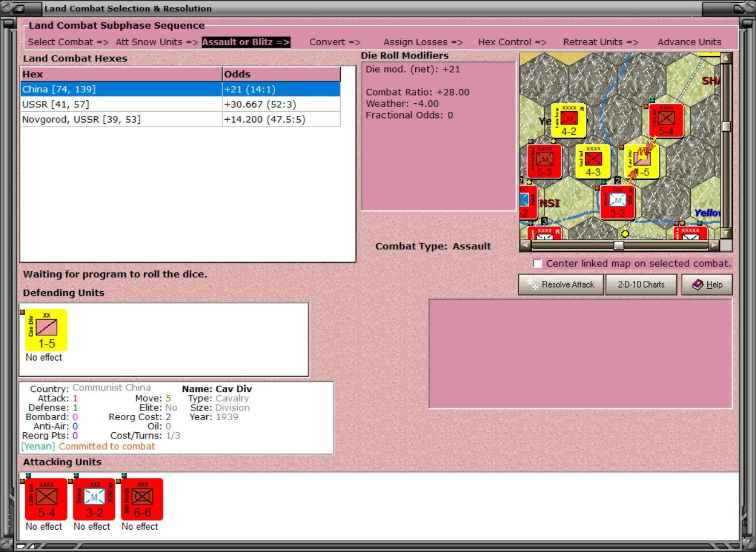
Task: Select the Cav Div 1-5 counter on the map
Action: pyautogui.click(x=642, y=161)
